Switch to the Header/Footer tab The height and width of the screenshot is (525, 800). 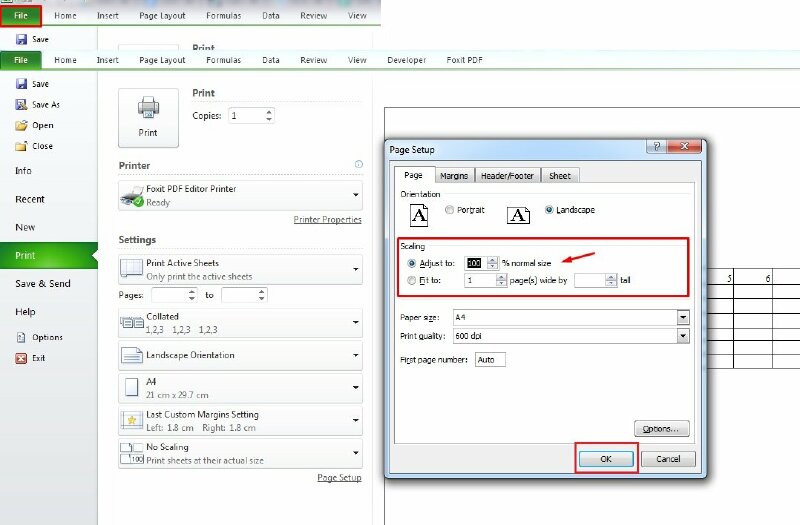[507, 176]
